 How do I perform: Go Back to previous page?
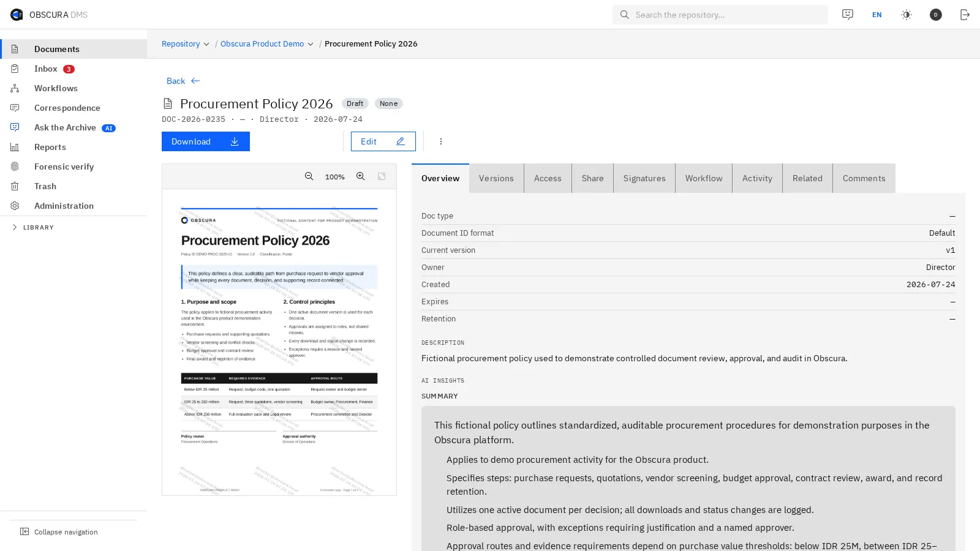click(183, 81)
